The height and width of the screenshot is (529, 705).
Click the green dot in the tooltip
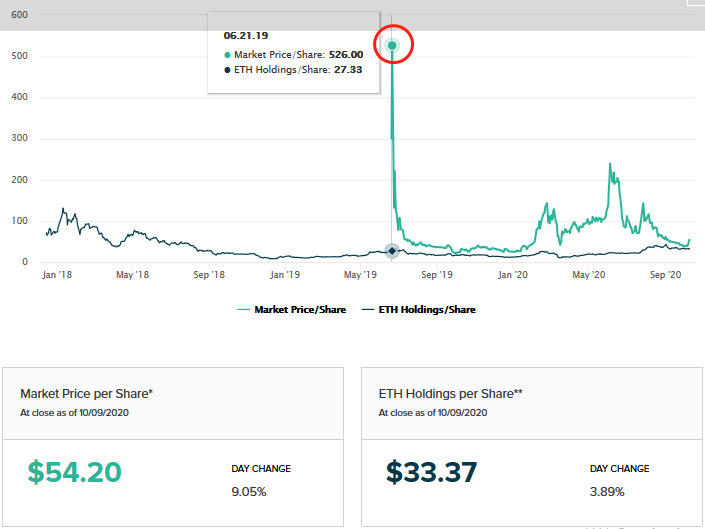point(228,56)
